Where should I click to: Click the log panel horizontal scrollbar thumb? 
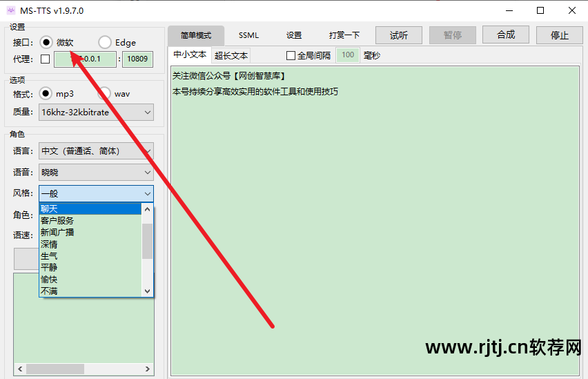(x=55, y=369)
